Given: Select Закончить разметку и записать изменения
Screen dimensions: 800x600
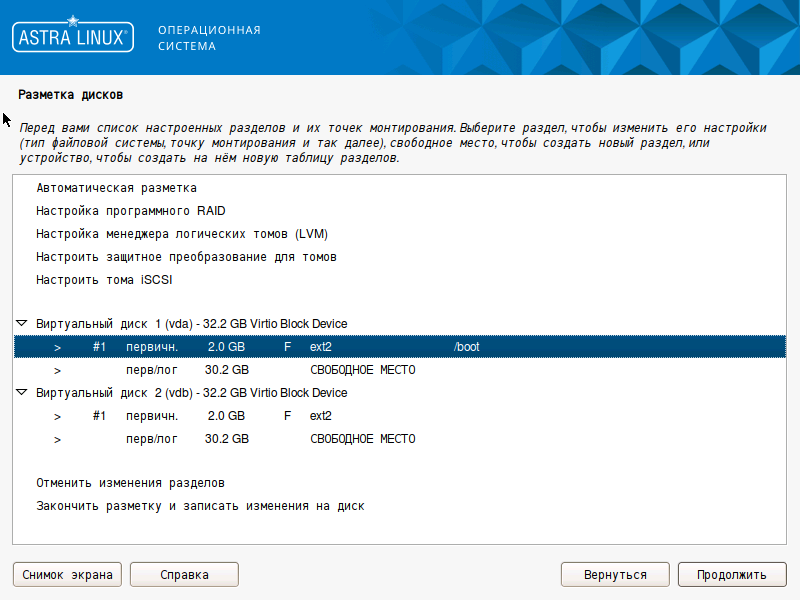Looking at the screenshot, I should pyautogui.click(x=200, y=506).
